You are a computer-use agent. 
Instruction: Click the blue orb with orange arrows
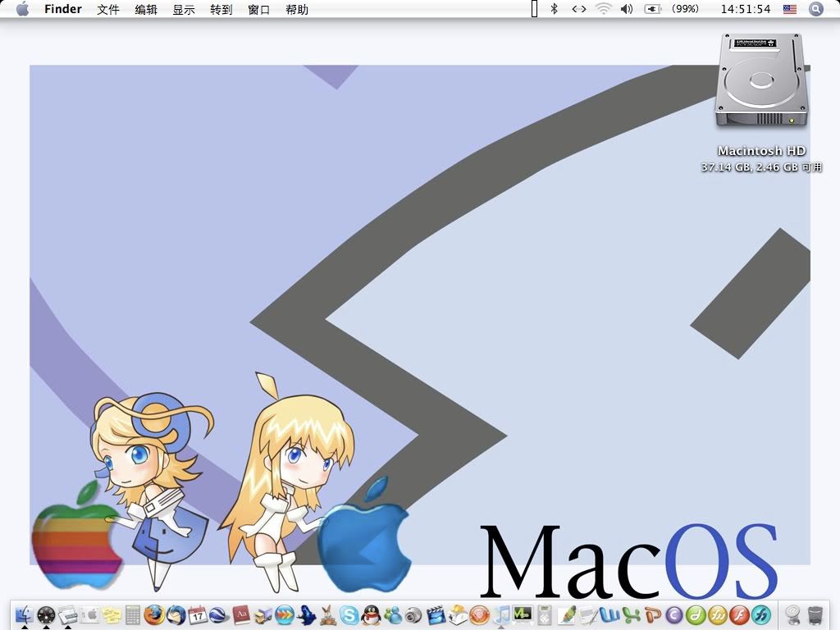(285, 614)
